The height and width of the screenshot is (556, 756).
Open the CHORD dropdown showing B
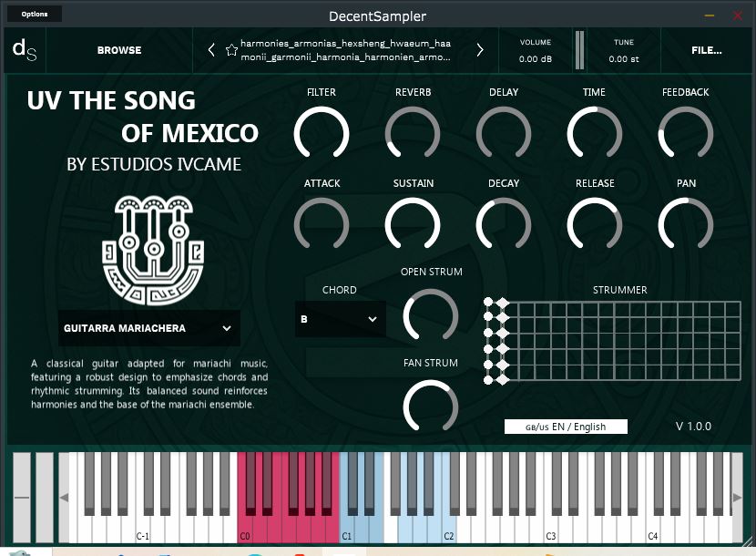(x=340, y=319)
